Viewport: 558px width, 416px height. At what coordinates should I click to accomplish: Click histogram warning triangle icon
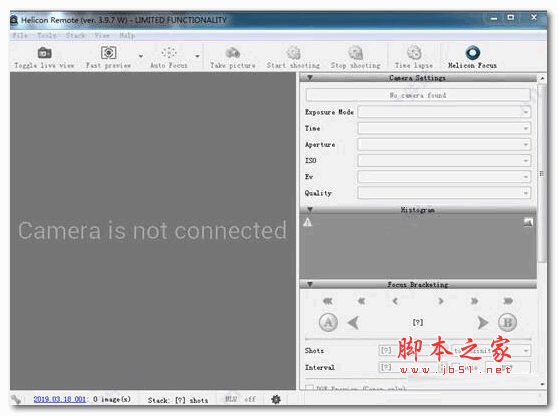308,223
